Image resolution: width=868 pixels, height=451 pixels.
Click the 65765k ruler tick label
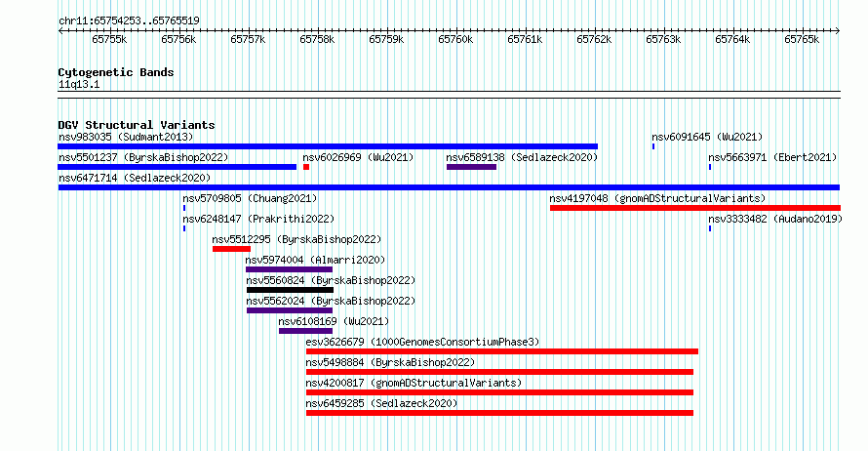802,39
